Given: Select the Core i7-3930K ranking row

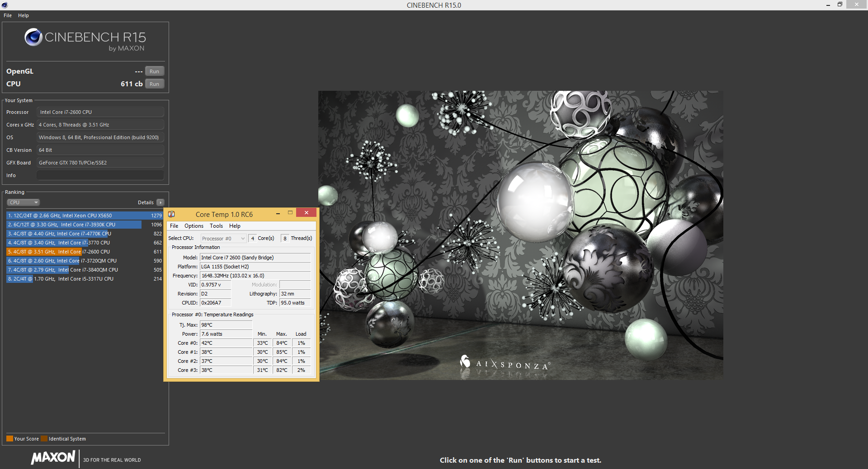Looking at the screenshot, I should [84, 225].
